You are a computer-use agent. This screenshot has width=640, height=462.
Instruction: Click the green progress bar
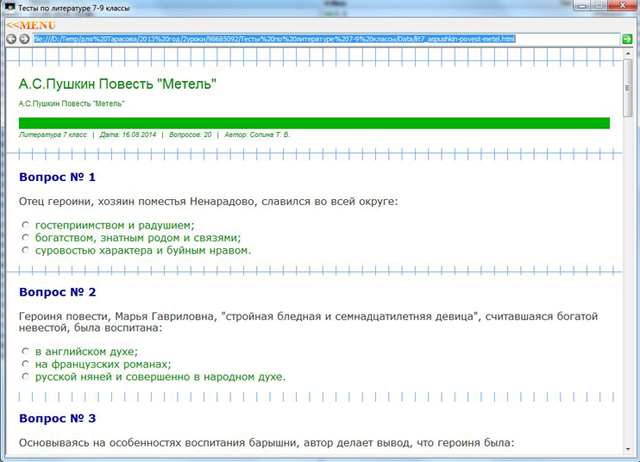click(314, 123)
